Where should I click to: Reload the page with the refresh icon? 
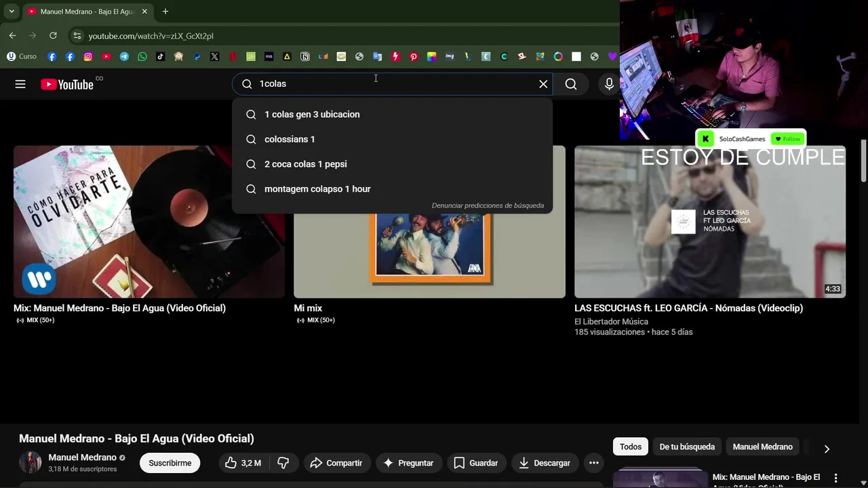point(53,35)
